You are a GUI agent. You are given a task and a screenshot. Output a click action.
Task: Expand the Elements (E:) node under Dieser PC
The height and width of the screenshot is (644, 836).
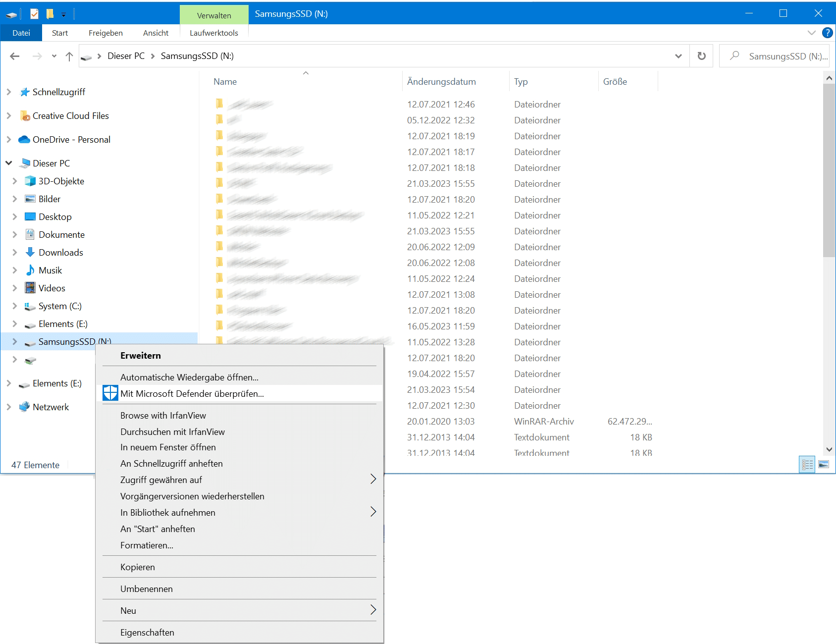[x=15, y=324]
